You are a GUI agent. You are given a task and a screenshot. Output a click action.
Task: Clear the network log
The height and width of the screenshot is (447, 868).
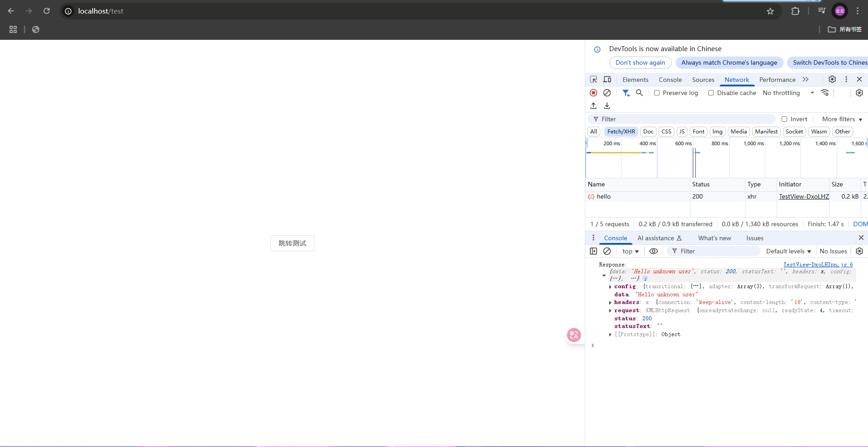click(x=607, y=93)
